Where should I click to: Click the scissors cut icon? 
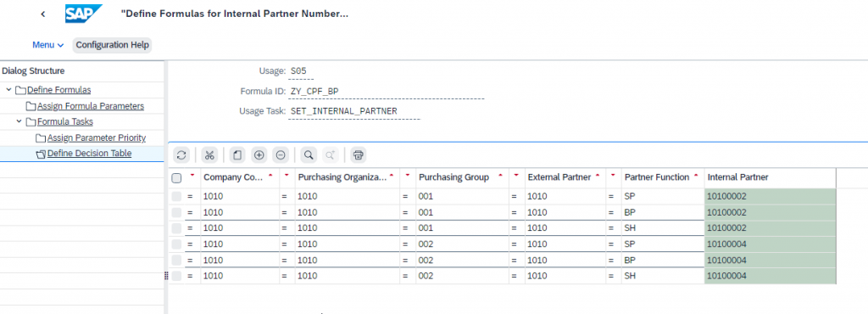(x=209, y=155)
